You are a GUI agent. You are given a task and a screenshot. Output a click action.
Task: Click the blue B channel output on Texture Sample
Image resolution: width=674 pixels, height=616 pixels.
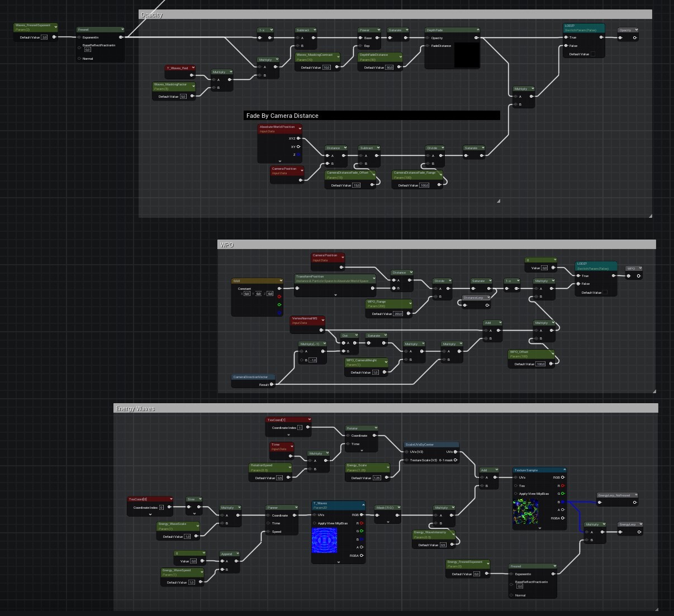[x=563, y=502]
